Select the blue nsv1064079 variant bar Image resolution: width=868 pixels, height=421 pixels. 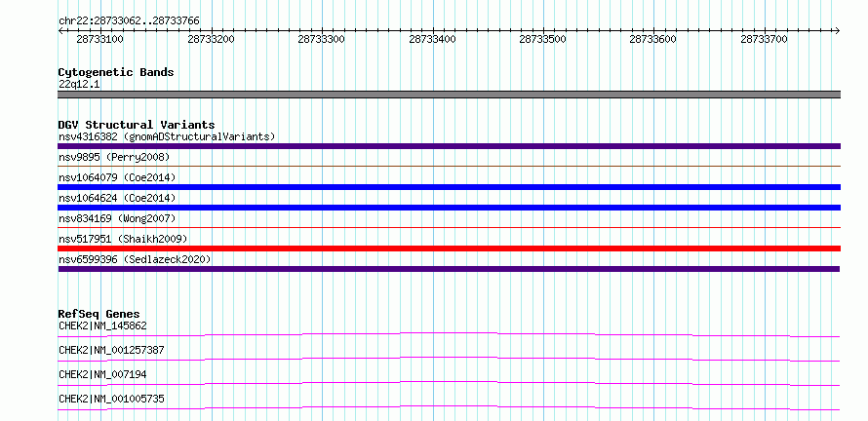point(449,187)
